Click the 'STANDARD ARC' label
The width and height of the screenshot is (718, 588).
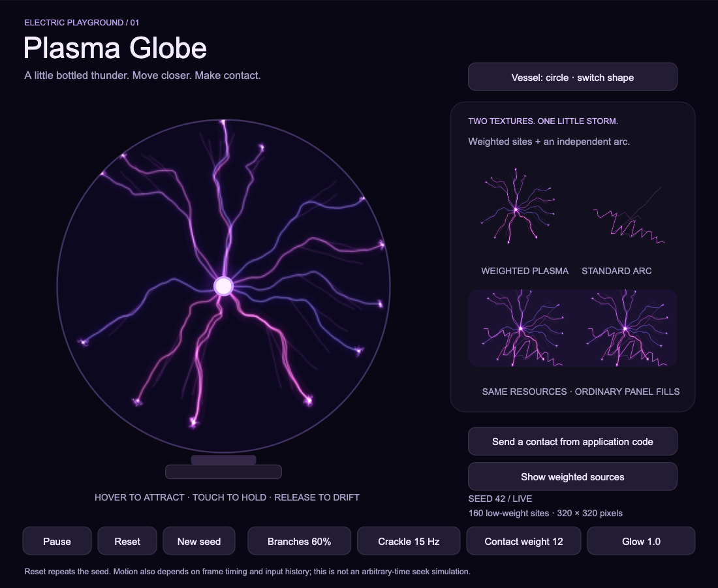point(616,271)
